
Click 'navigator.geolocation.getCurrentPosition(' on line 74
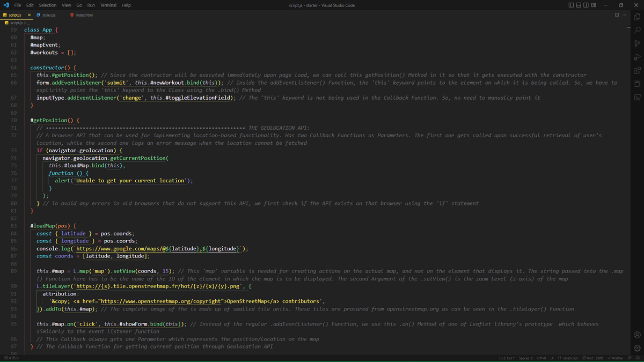point(106,158)
